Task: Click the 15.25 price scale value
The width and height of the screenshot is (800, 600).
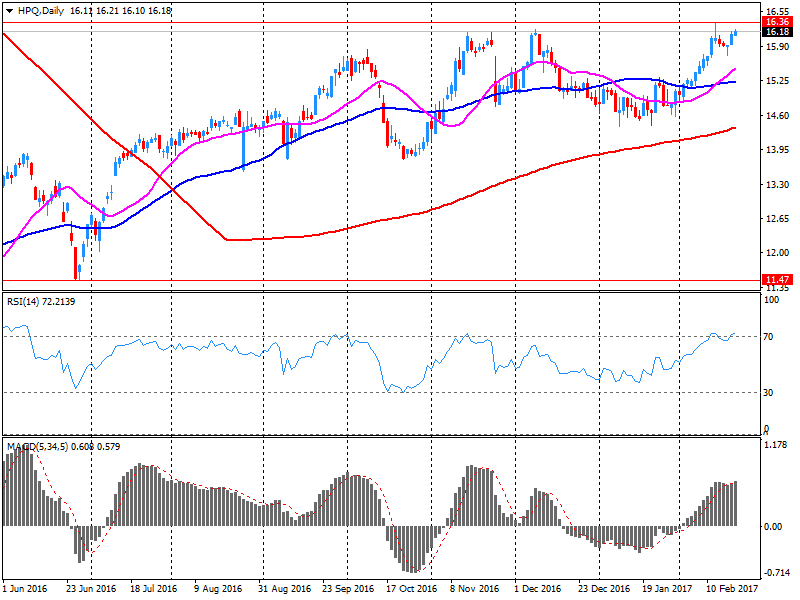Action: [778, 81]
